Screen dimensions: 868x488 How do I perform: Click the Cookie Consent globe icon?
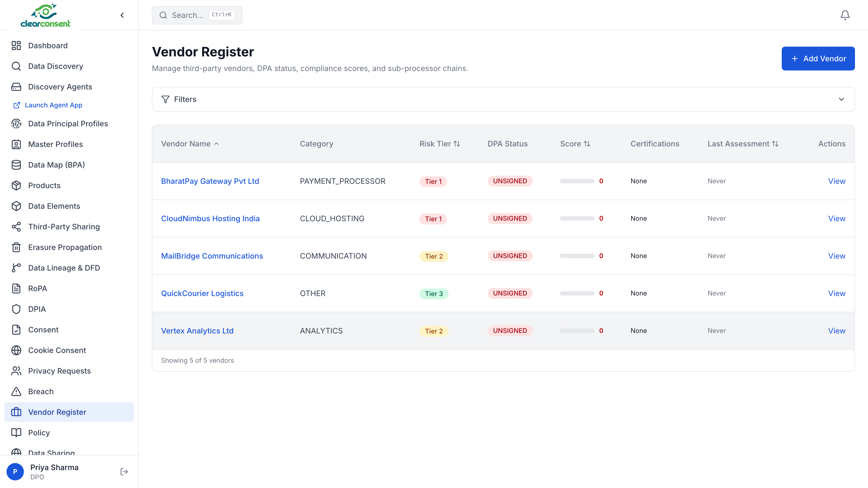tap(16, 350)
